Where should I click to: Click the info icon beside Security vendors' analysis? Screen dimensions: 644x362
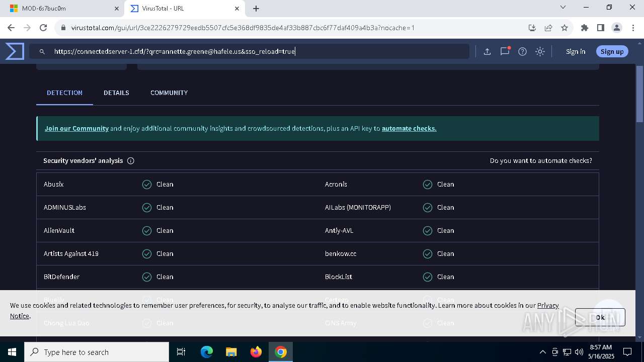pyautogui.click(x=131, y=161)
